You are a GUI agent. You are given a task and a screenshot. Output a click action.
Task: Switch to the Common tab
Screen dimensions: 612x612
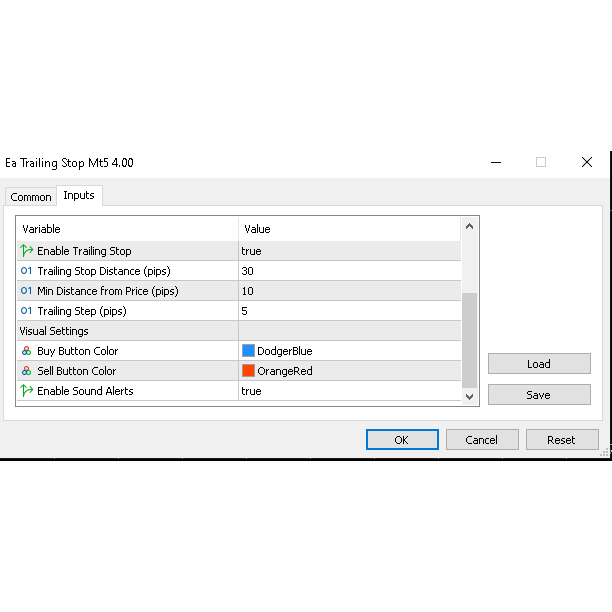[31, 197]
